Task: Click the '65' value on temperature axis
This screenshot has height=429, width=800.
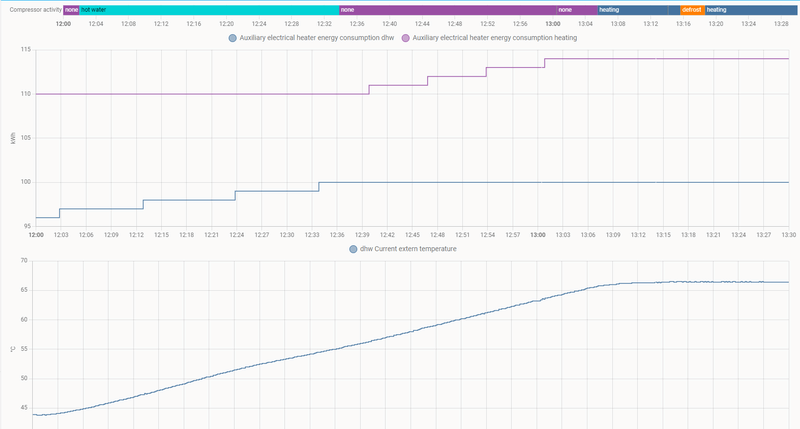Action: pyautogui.click(x=24, y=290)
